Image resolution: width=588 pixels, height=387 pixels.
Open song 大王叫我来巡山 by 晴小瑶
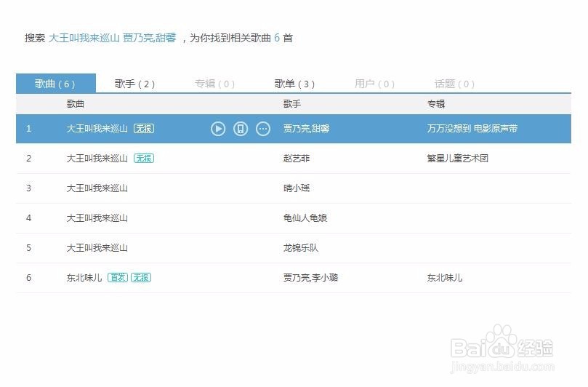(x=97, y=188)
